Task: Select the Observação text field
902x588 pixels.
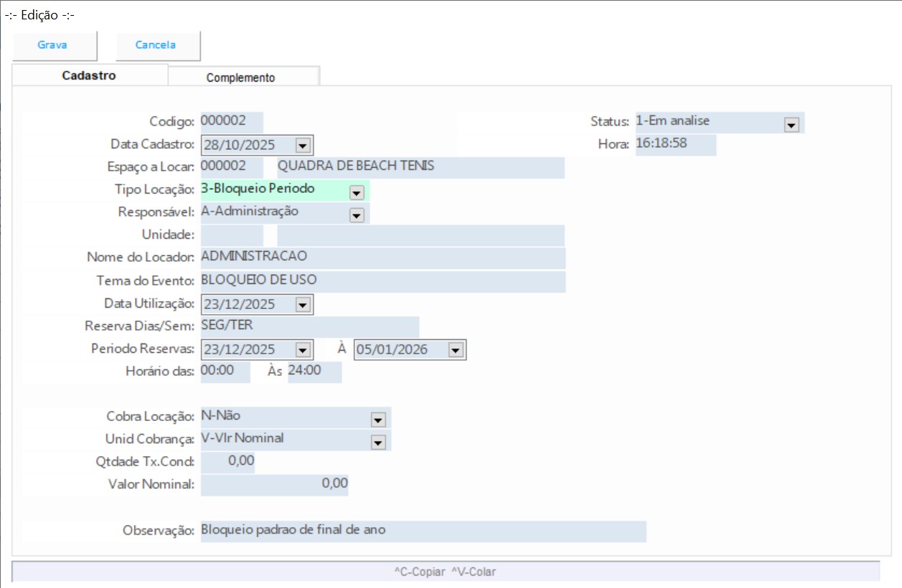Action: point(423,531)
